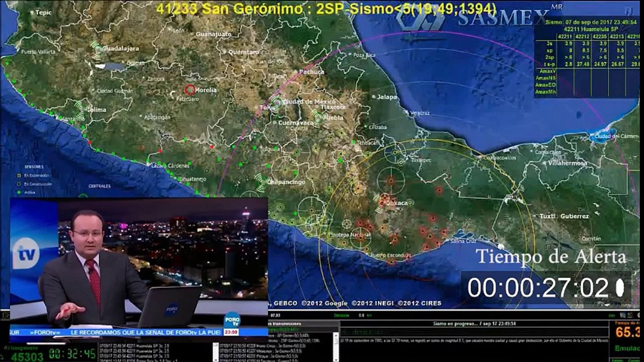Click the white crosshair station near Tuxtepec
Screen dimensions: 644x362
pyautogui.click(x=395, y=151)
